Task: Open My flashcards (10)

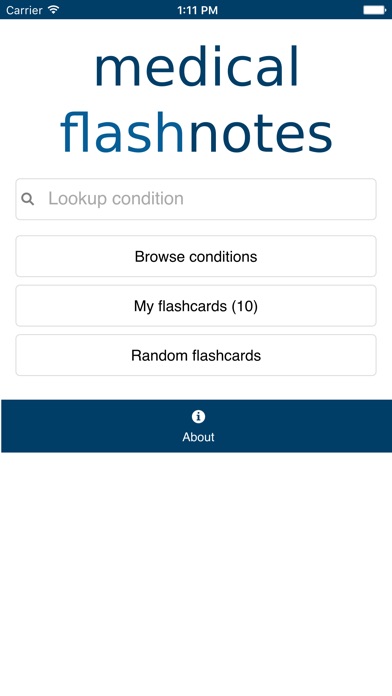Action: tap(196, 306)
